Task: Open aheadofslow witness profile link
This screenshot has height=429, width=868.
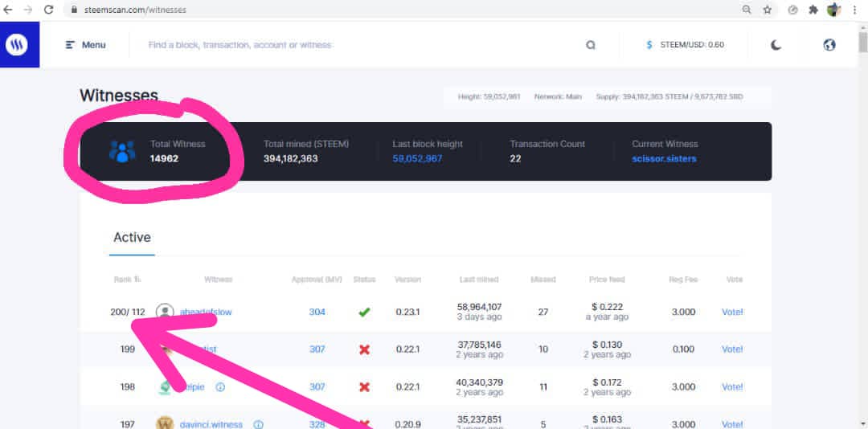Action: (206, 313)
